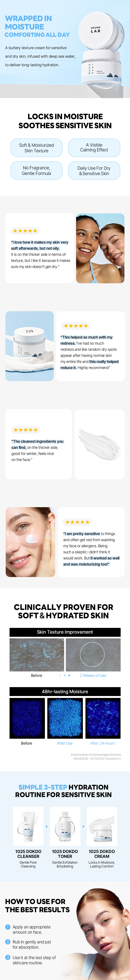Click the stars above 'cleanest ingredients' review
Image resolution: width=130 pixels, height=980 pixels.
[25, 429]
